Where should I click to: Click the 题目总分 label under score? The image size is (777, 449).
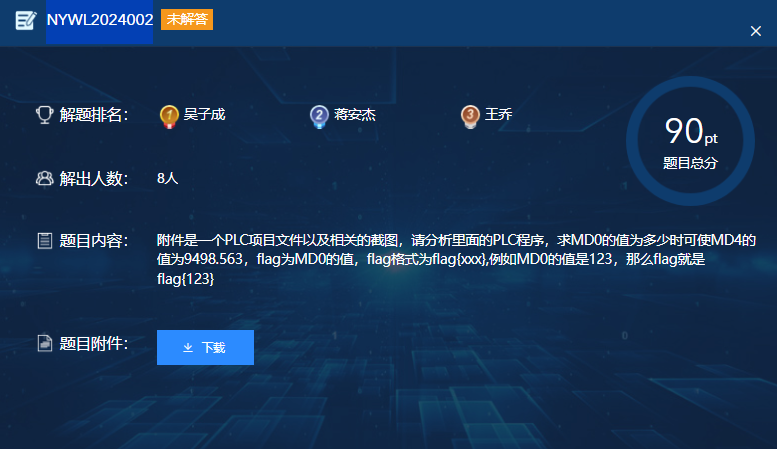coord(690,162)
